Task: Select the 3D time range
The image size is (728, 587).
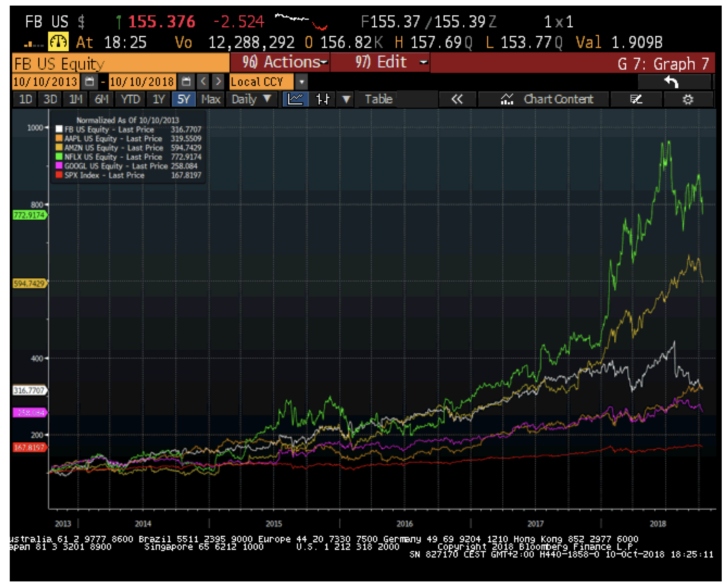Action: pos(50,99)
